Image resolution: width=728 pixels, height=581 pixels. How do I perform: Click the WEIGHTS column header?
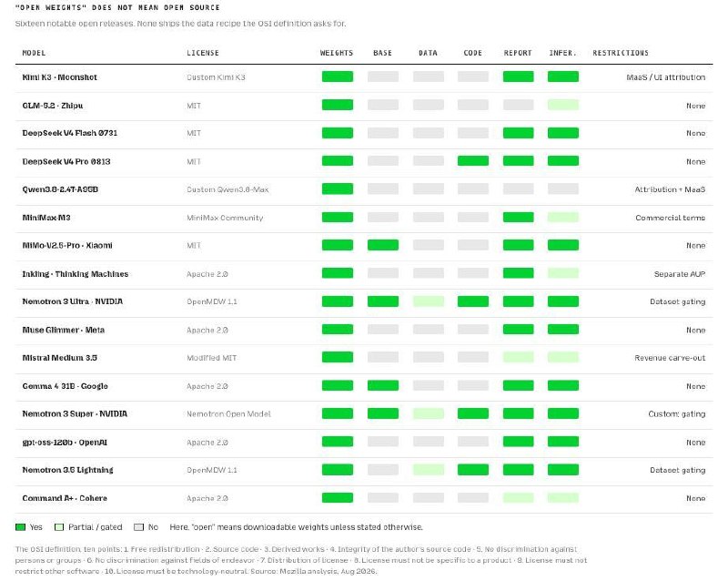pos(337,53)
